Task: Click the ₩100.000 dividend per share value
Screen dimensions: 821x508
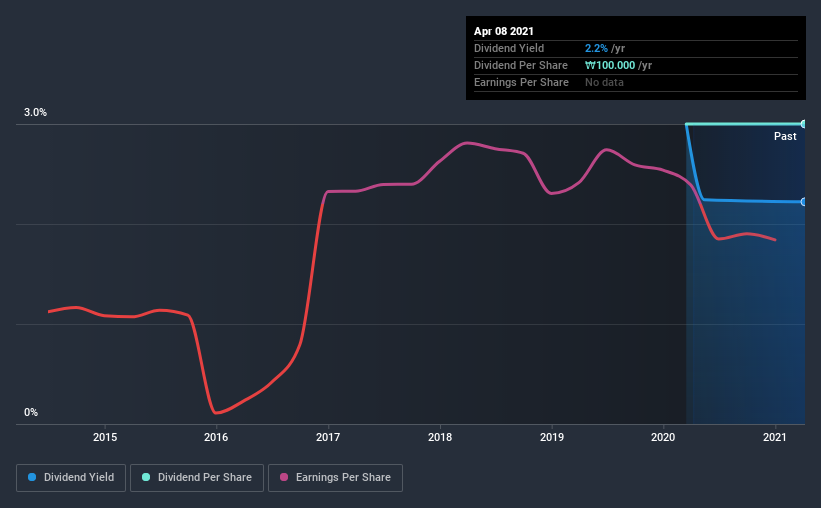Action: (610, 65)
